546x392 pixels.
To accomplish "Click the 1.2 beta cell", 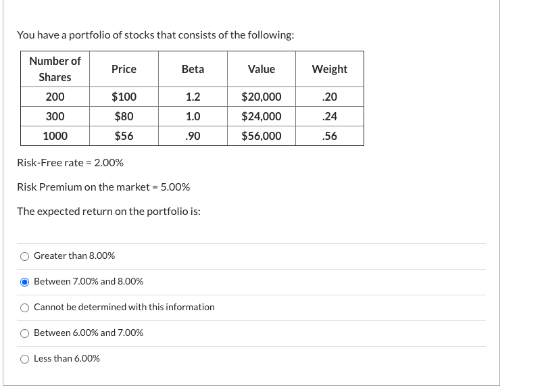I will pyautogui.click(x=193, y=97).
